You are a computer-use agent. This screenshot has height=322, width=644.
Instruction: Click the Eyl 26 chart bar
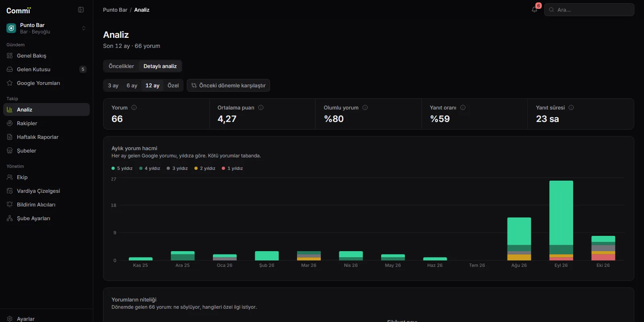561,221
